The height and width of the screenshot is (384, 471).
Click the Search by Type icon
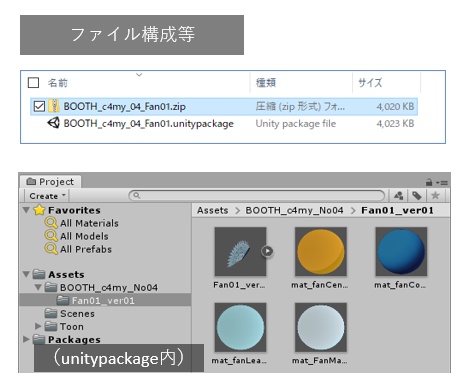[399, 196]
